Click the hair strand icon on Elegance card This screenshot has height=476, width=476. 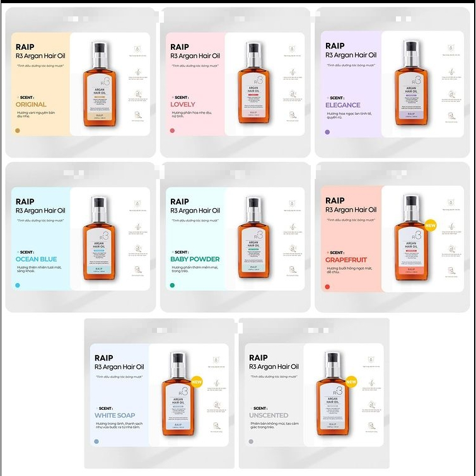[451, 73]
